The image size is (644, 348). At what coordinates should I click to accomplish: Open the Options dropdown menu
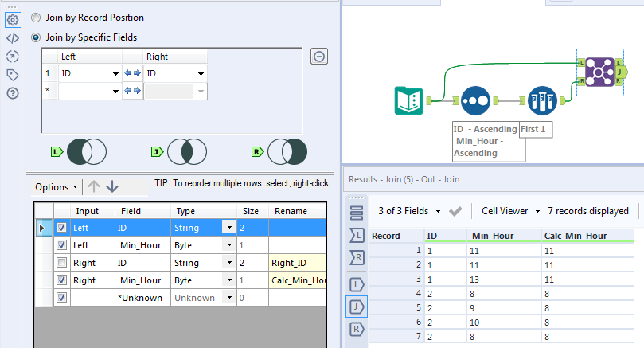click(57, 187)
